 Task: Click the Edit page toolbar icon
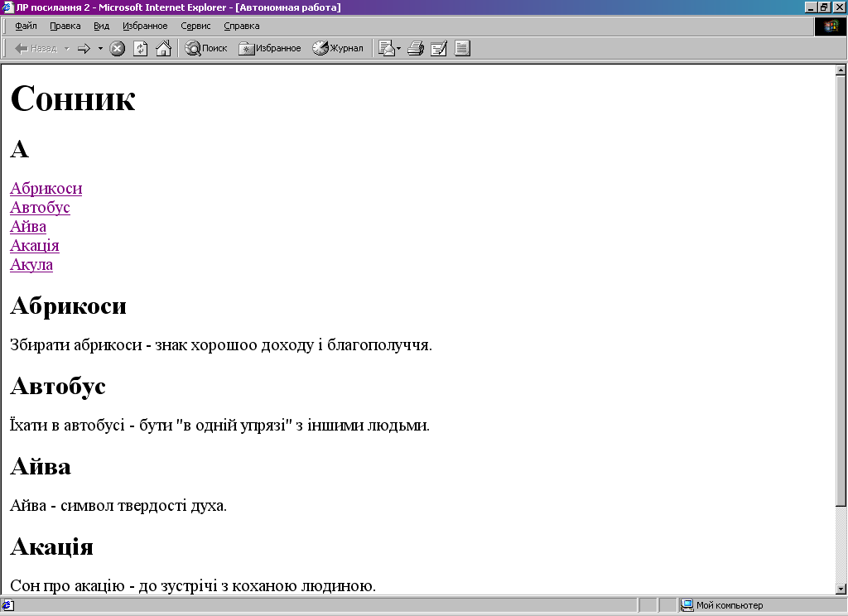[439, 49]
